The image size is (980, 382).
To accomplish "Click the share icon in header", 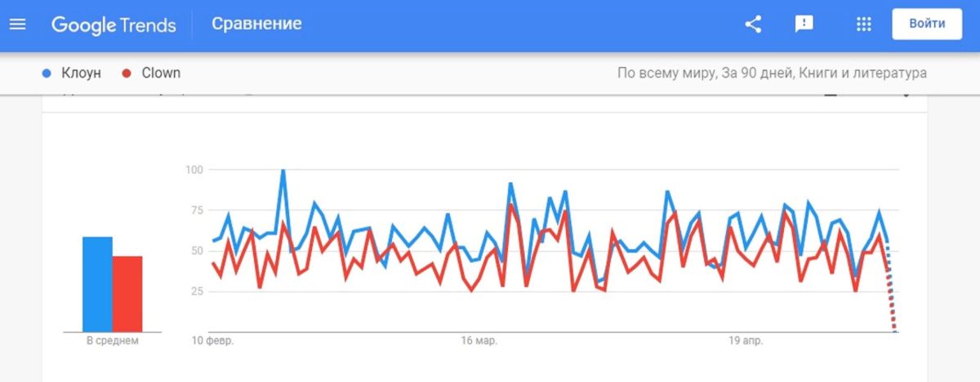I will point(753,24).
